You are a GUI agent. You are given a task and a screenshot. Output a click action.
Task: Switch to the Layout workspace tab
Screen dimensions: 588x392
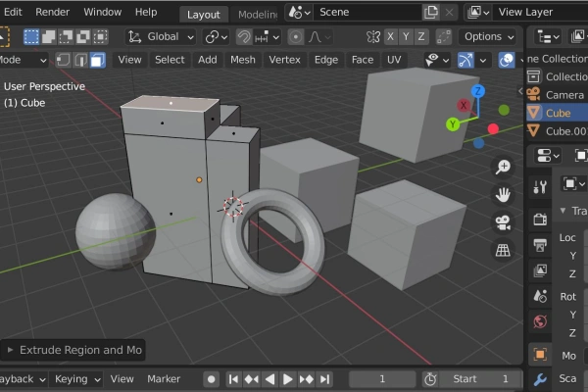(x=203, y=15)
